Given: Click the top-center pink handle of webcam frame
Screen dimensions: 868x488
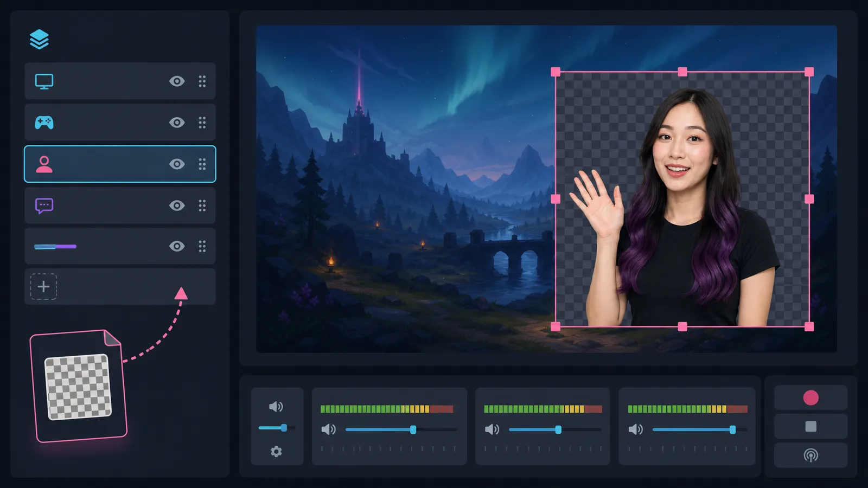Looking at the screenshot, I should tap(682, 72).
